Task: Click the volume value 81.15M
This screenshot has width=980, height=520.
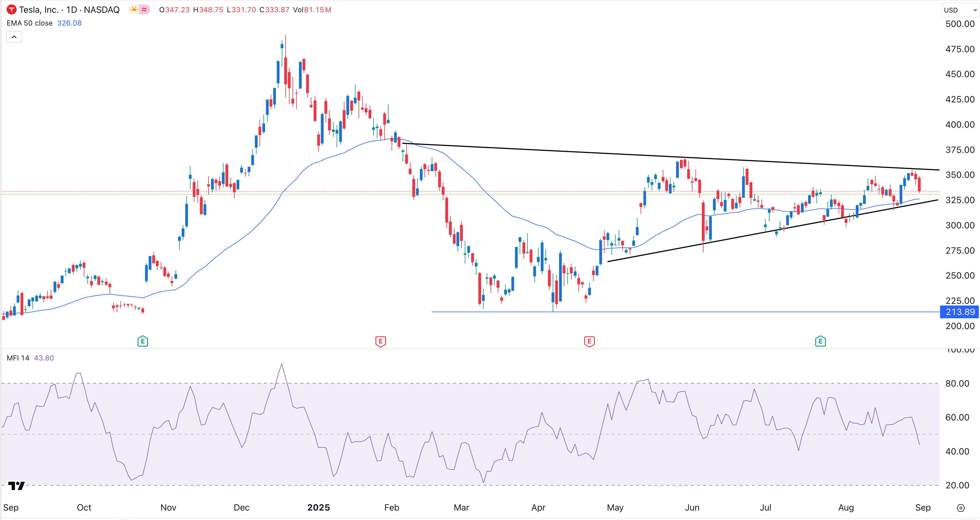Action: pyautogui.click(x=318, y=9)
